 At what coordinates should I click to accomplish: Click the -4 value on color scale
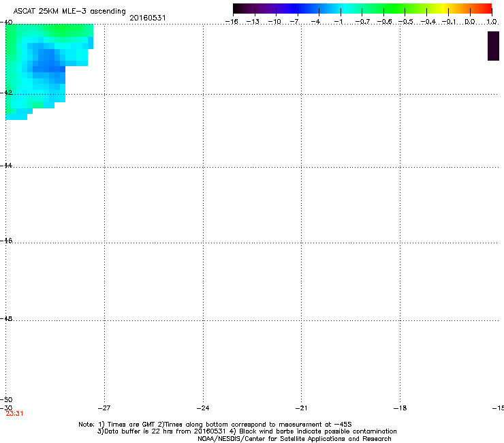pyautogui.click(x=315, y=22)
